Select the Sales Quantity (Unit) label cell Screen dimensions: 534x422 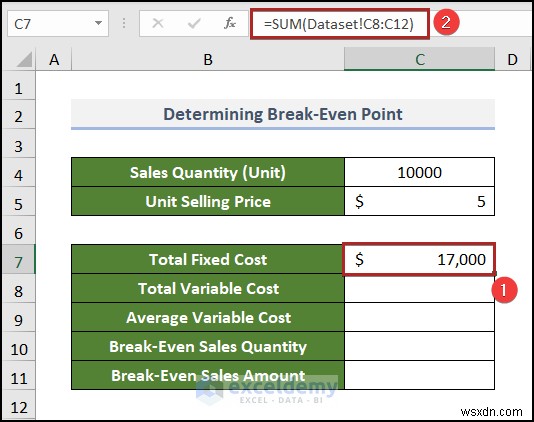pyautogui.click(x=208, y=172)
